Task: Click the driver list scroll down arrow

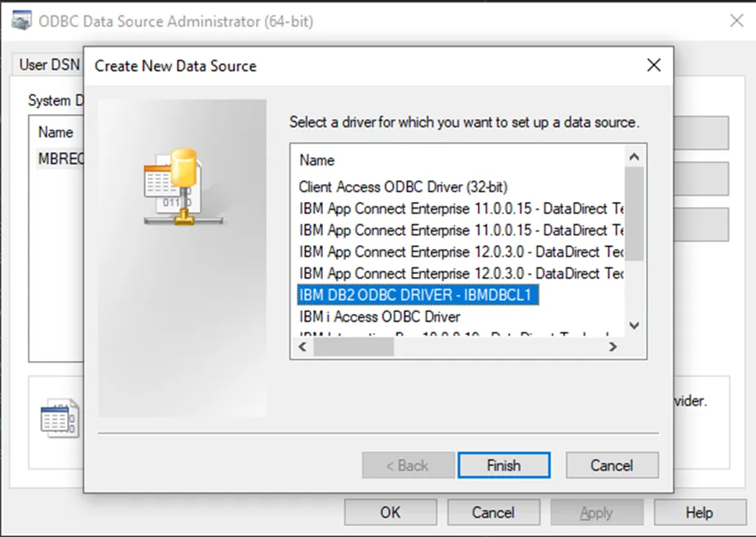Action: (634, 326)
